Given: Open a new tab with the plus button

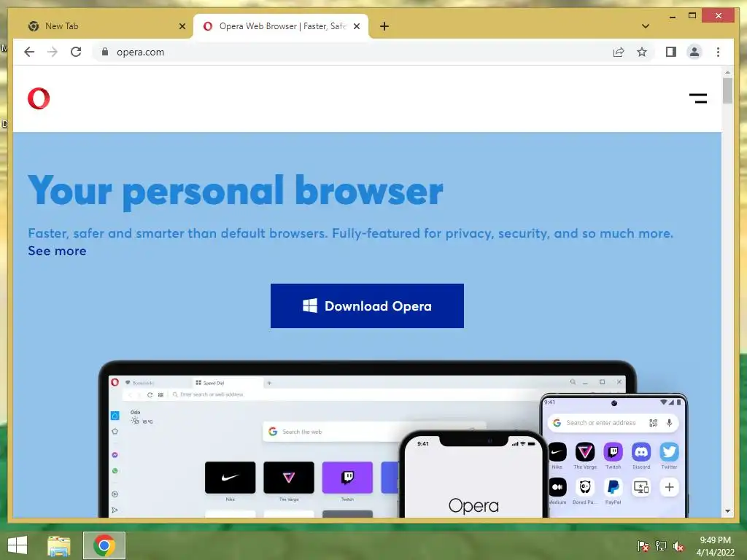Looking at the screenshot, I should click(x=384, y=26).
